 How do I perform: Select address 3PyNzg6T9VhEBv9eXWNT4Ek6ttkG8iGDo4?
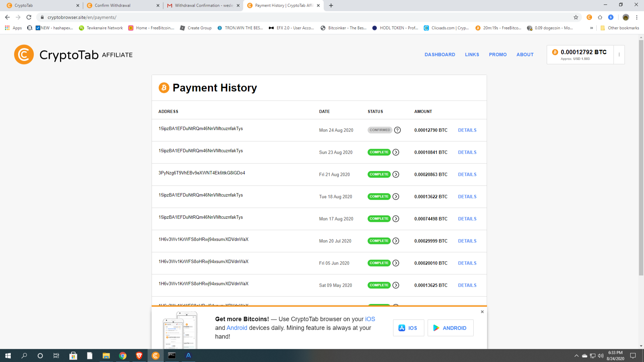pyautogui.click(x=202, y=173)
